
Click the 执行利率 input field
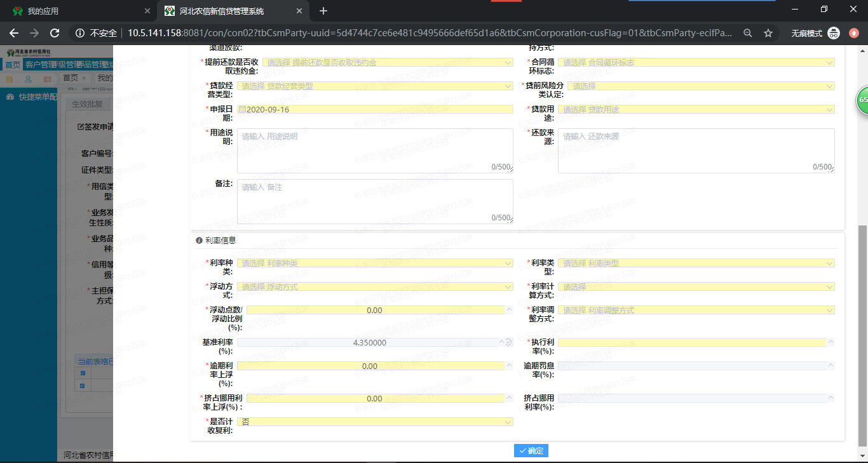693,342
